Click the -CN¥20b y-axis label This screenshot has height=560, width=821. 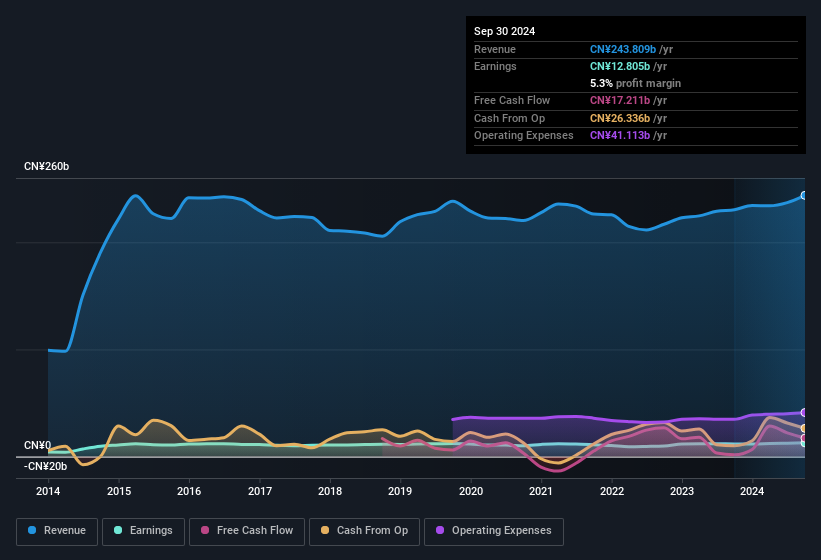point(45,466)
